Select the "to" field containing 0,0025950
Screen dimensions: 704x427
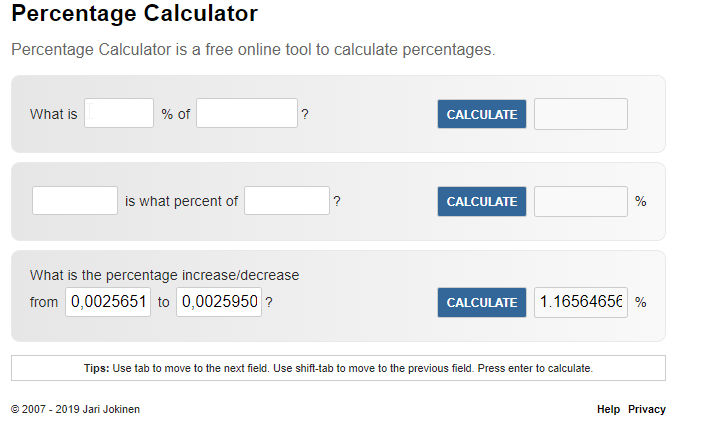point(219,302)
